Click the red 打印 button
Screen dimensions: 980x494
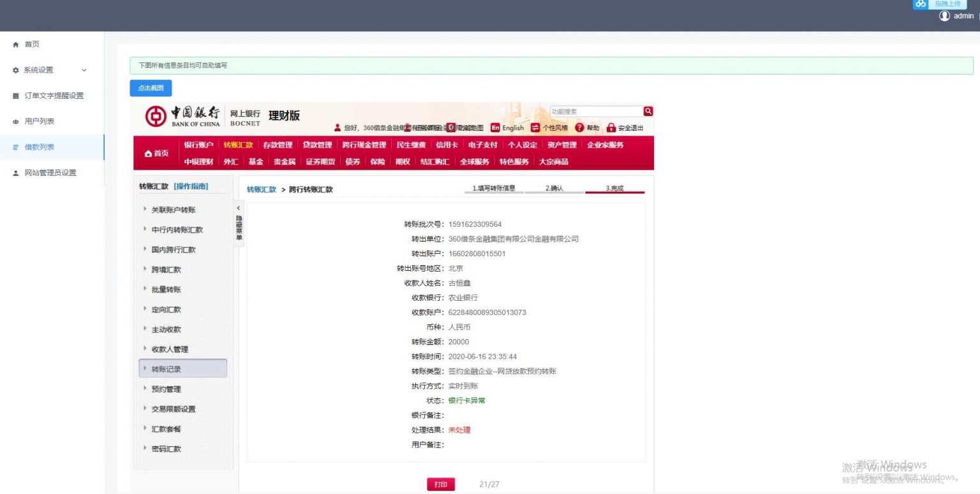click(x=441, y=484)
